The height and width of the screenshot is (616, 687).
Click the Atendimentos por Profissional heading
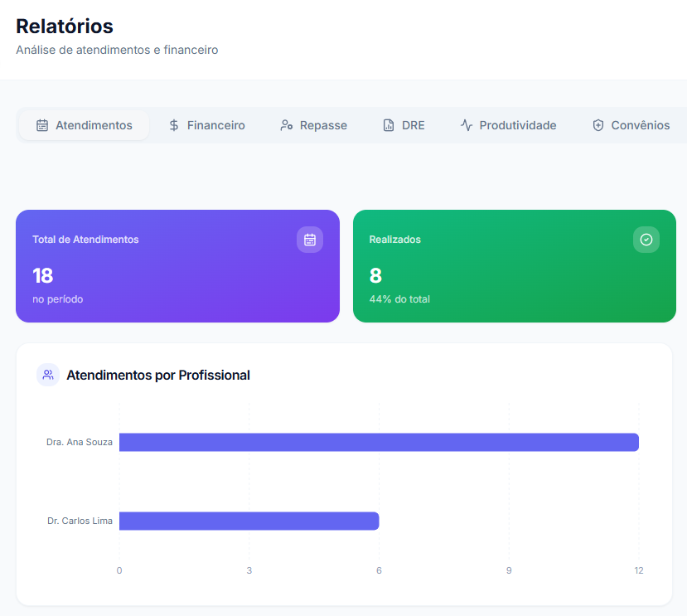pos(158,376)
